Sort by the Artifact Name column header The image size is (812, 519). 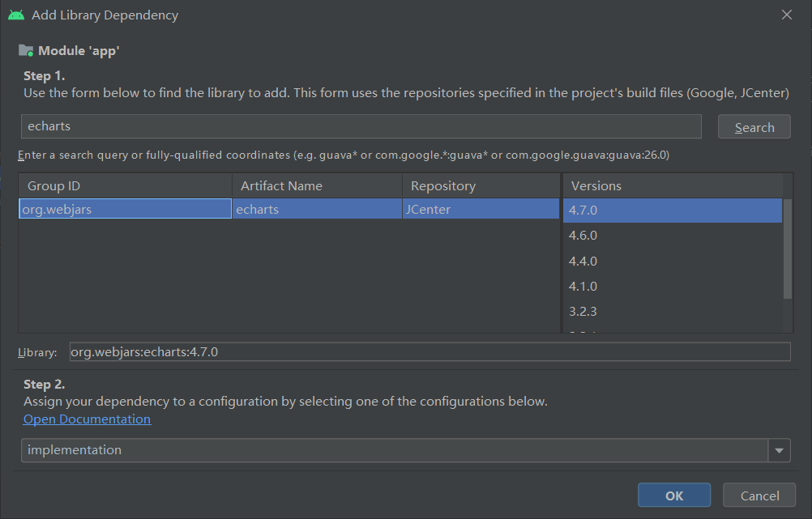coord(317,185)
